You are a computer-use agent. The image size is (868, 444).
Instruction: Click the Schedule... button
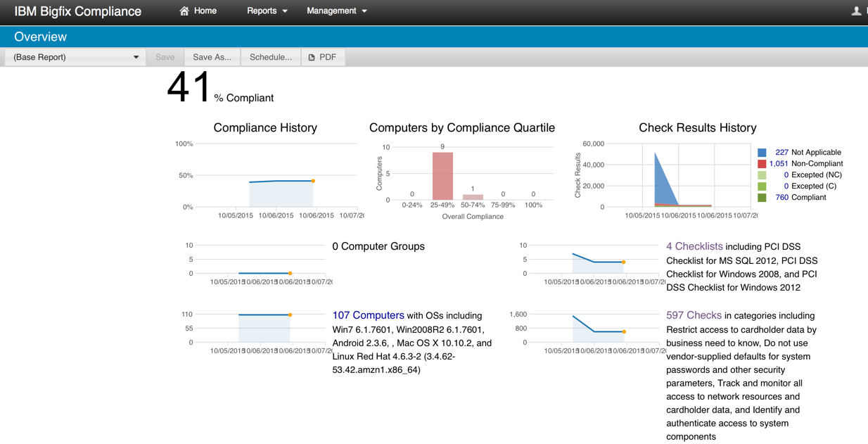[x=270, y=57]
